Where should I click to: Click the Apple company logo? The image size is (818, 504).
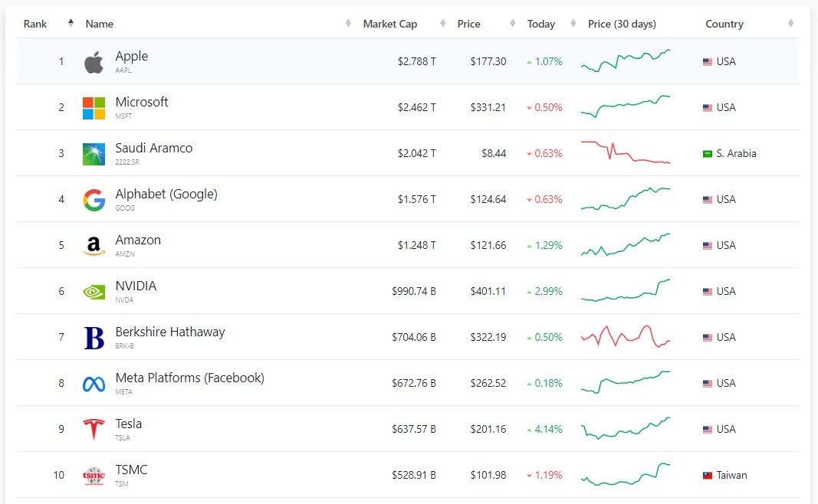(x=94, y=62)
